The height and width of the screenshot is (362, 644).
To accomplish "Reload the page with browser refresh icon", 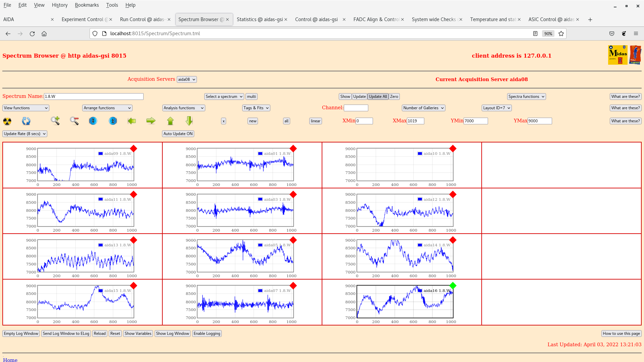I will pos(32,34).
